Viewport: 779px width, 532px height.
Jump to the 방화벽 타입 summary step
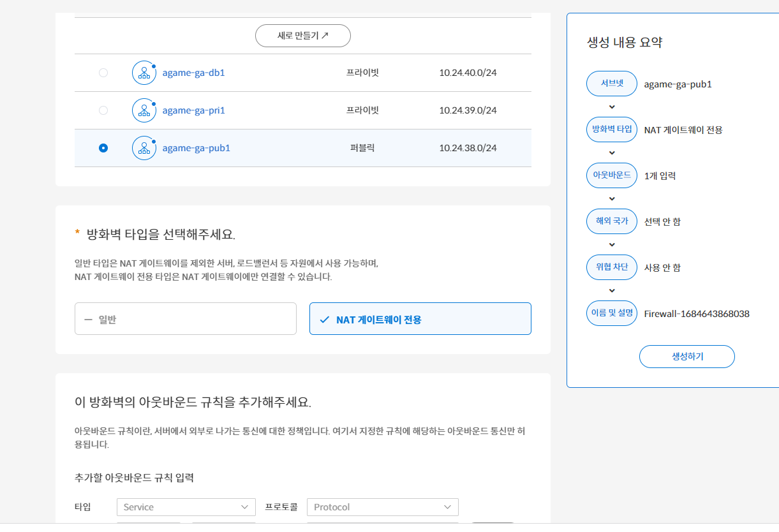click(612, 129)
